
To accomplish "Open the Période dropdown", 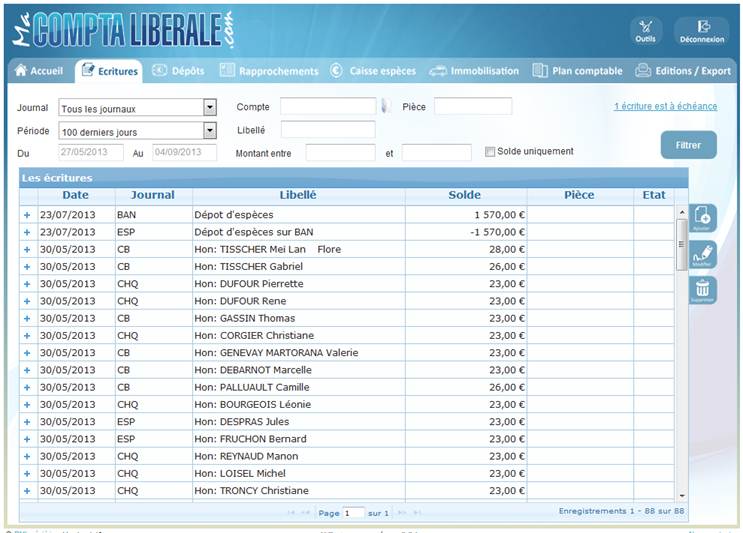I will pyautogui.click(x=210, y=130).
